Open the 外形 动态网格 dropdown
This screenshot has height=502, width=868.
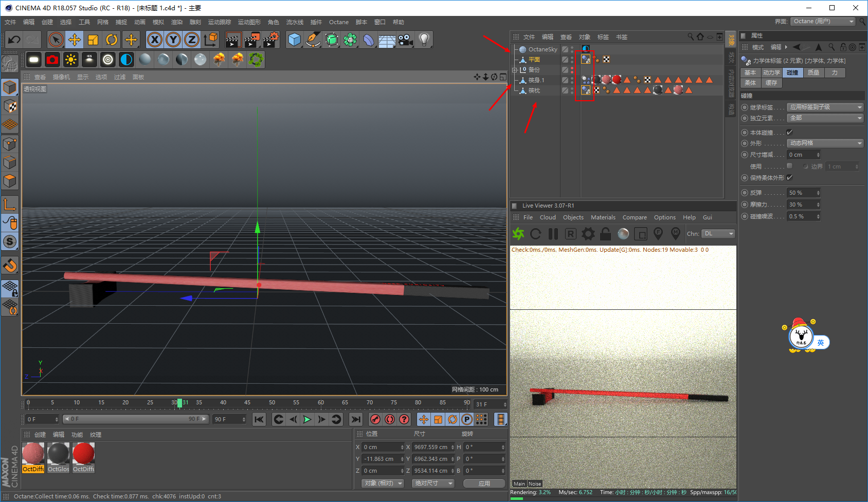tap(825, 143)
